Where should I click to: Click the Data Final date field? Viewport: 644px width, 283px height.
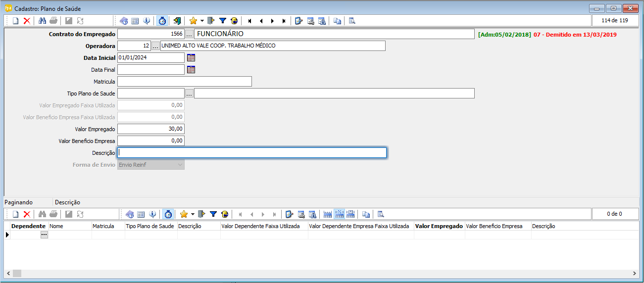tap(151, 70)
